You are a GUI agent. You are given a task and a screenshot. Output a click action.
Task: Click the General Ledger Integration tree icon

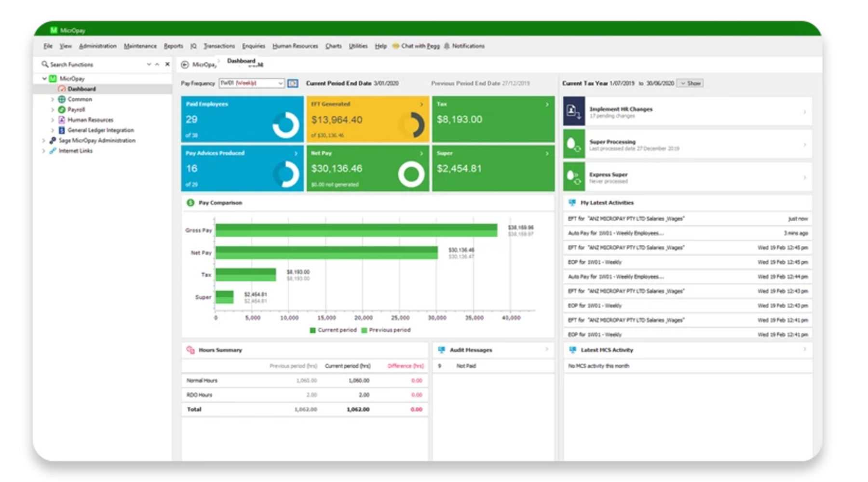62,130
